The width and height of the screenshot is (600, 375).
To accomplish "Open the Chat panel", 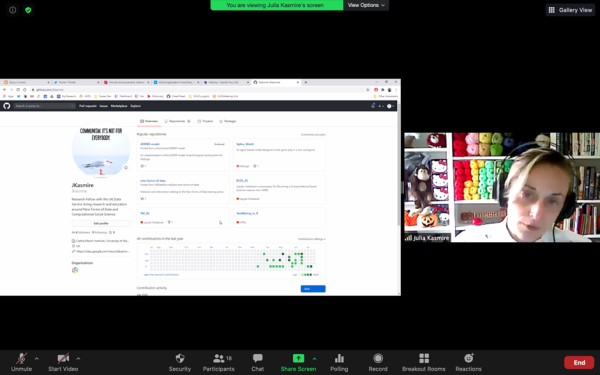I will [258, 362].
